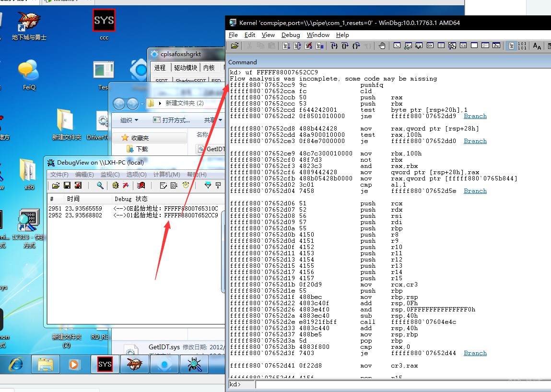
Task: Open WinDbg View menu
Action: [268, 35]
